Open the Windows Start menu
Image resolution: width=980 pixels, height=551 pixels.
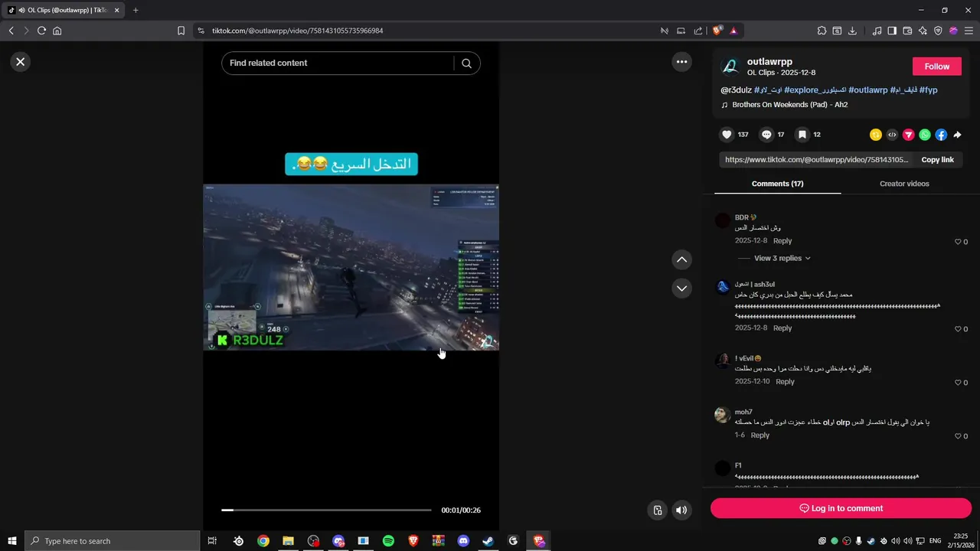point(12,541)
